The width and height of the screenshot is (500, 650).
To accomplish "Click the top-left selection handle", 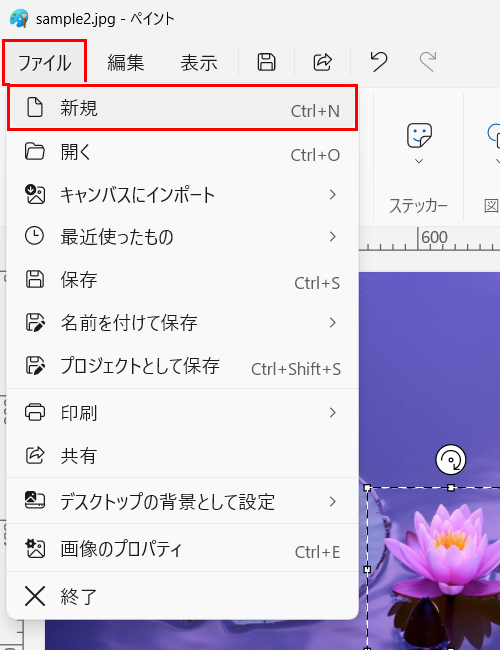I will pos(367,488).
